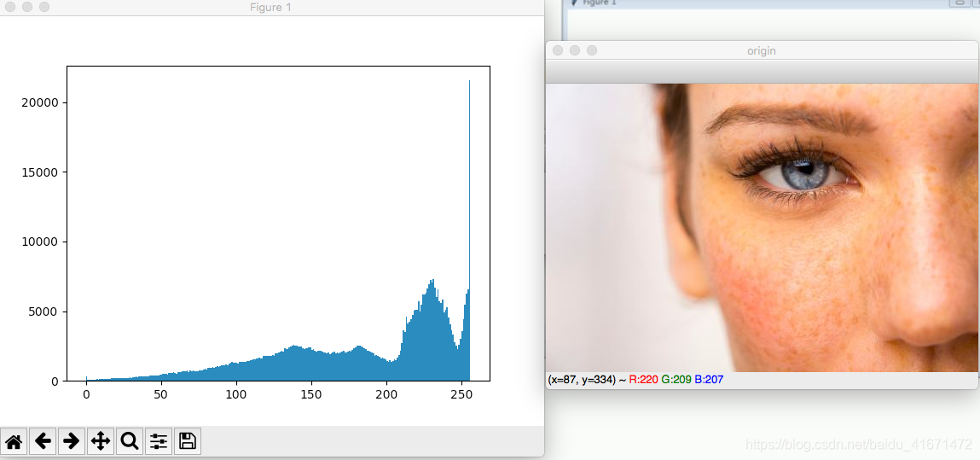The width and height of the screenshot is (980, 460).
Task: Go back to previous view arrow
Action: click(43, 441)
